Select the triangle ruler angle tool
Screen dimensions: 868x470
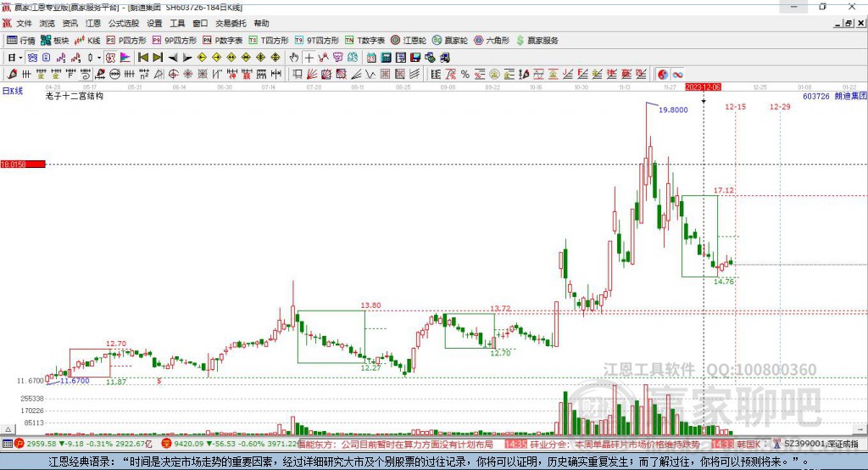(x=159, y=75)
